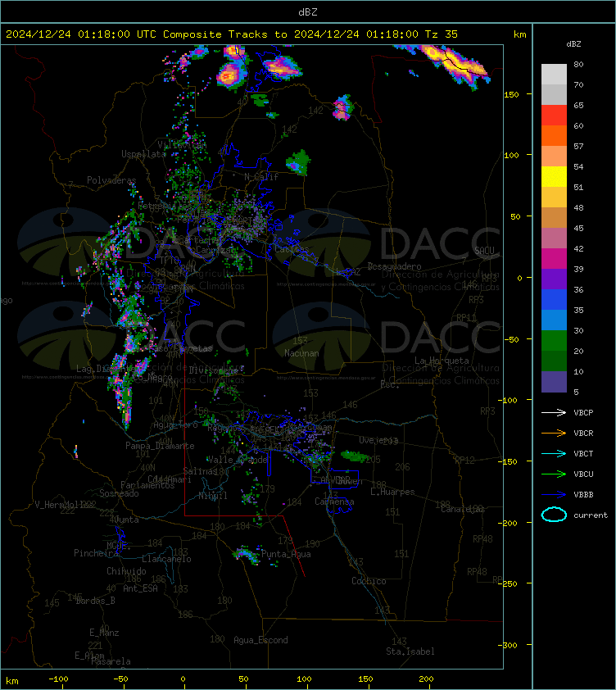
Task: Click the blue VBBB arrow legend icon
Action: (554, 495)
